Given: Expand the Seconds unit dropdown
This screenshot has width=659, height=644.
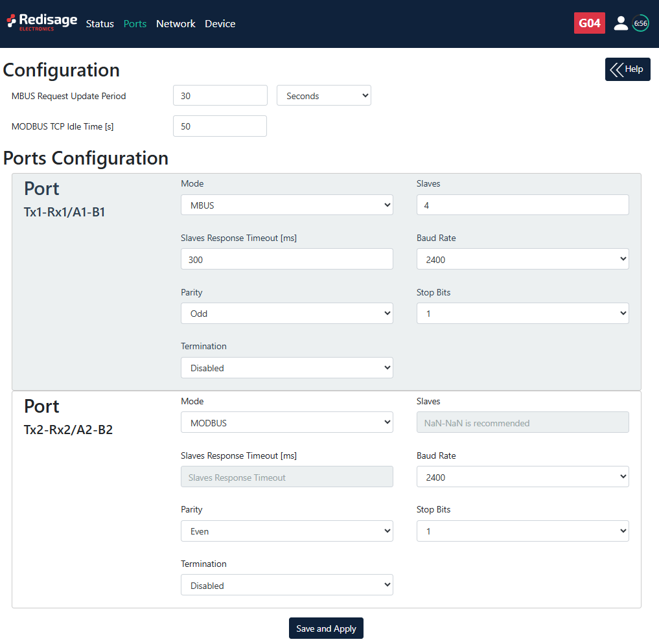Looking at the screenshot, I should 323,95.
